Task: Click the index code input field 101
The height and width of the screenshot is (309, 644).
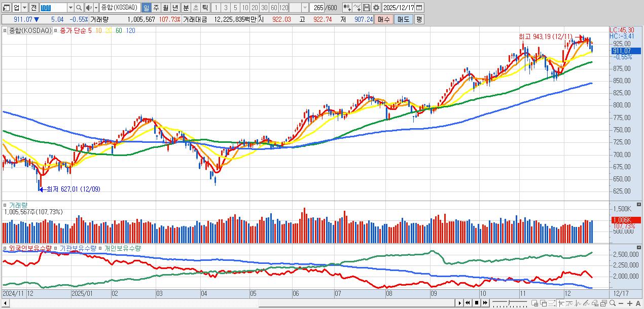Action: (54, 8)
